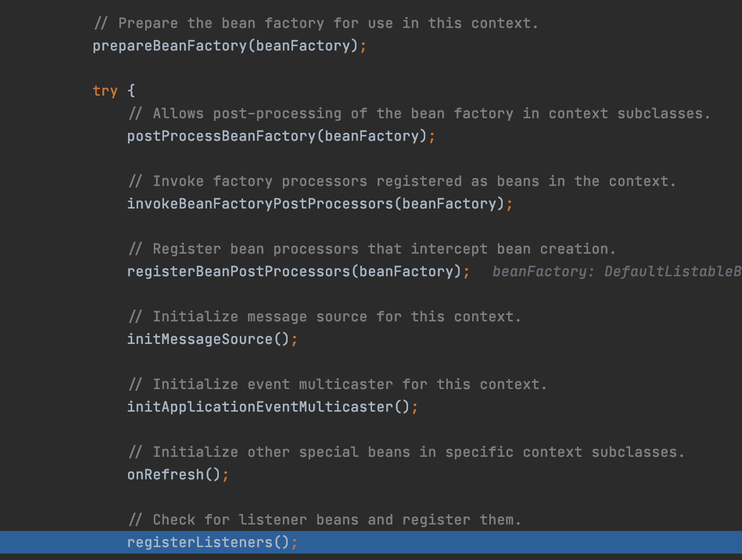Click the comment "Allows post-processing of the bean factory"
Screen dimensions: 742x560
pyautogui.click(x=333, y=114)
